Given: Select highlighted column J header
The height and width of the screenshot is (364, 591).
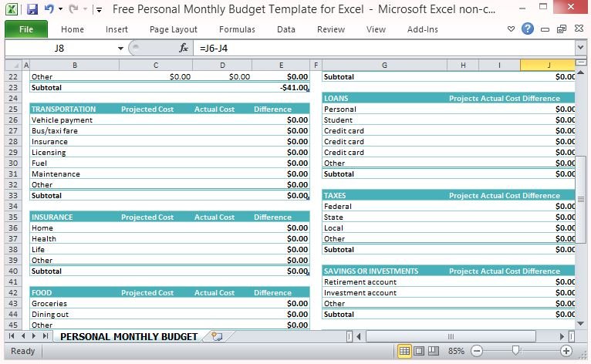Looking at the screenshot, I should [548, 66].
